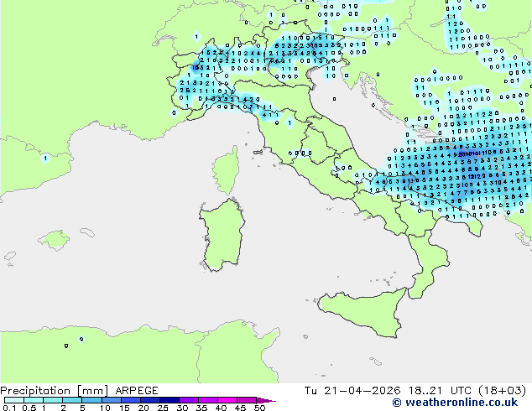Pick the 45–50 mm magenta legend segment
Image resolution: width=532 pixels, height=411 pixels.
247,400
